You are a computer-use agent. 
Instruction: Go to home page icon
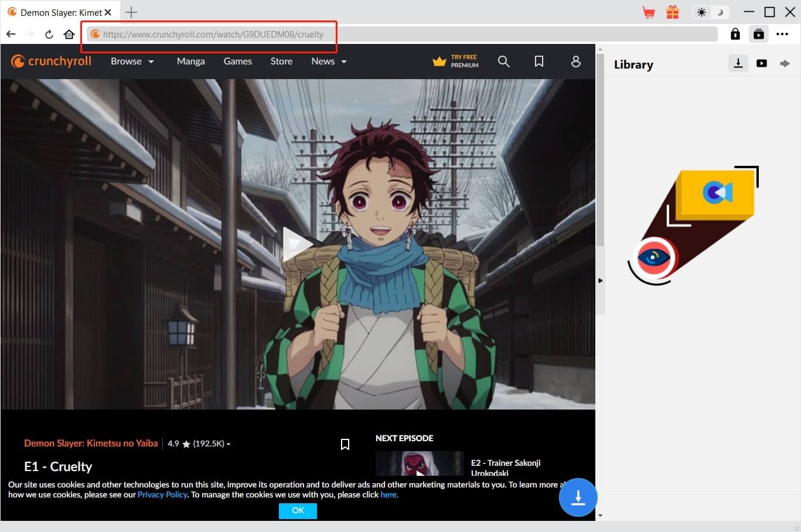(x=69, y=35)
